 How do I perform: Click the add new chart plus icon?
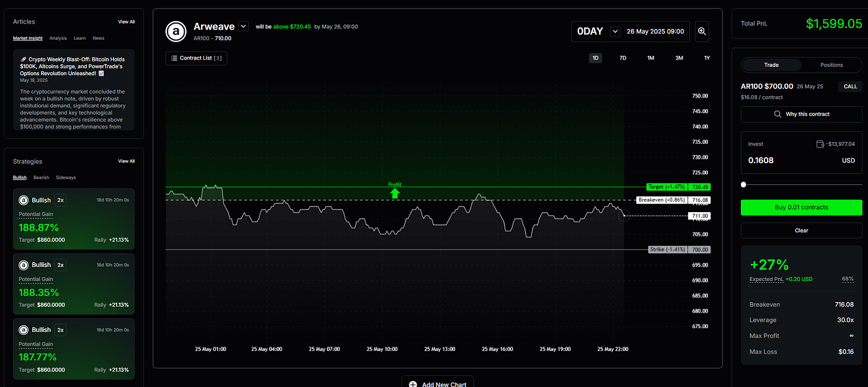(413, 385)
